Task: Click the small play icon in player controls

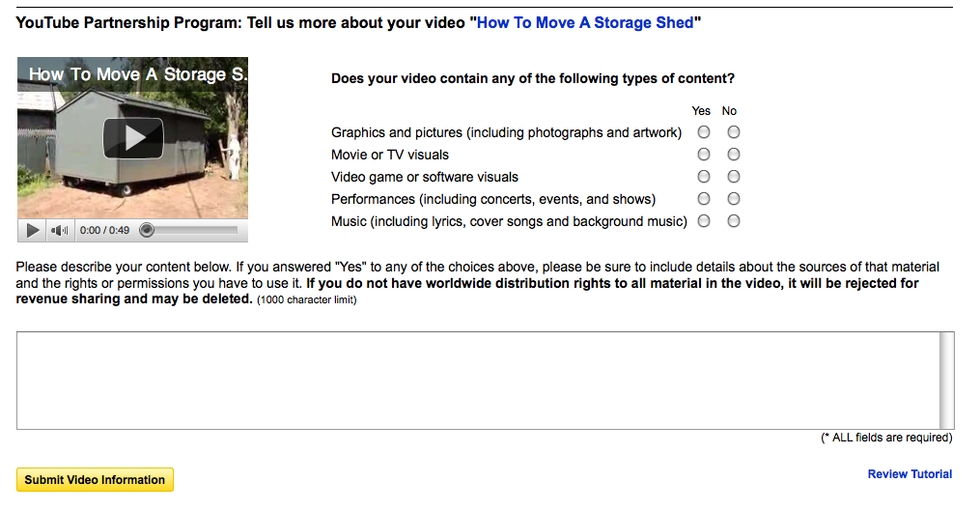Action: tap(33, 230)
